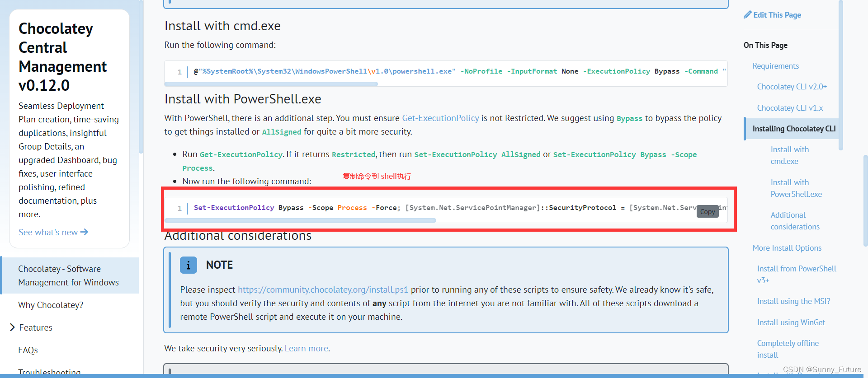Click the right outline panel scrollbar
Viewport: 868px width, 378px height.
pyautogui.click(x=840, y=75)
